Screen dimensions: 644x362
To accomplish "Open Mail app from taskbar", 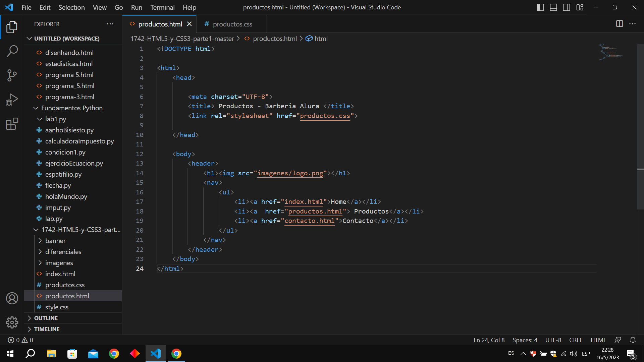I will tap(93, 354).
